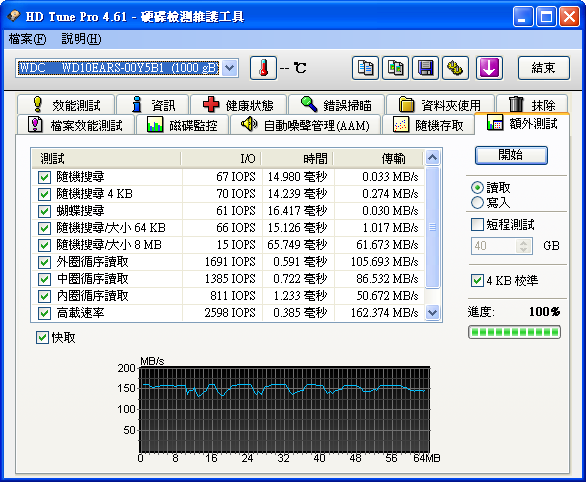
Task: Save screenshot floppy disk icon
Action: point(425,68)
